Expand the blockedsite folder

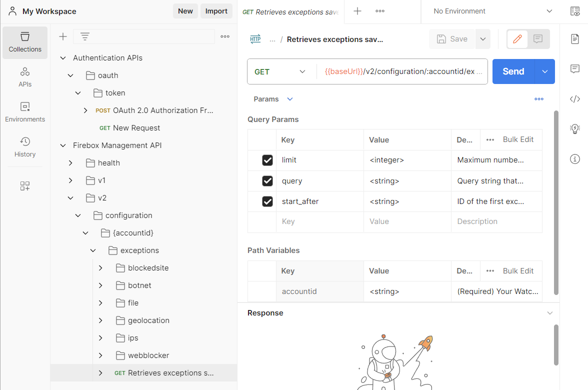tap(99, 267)
